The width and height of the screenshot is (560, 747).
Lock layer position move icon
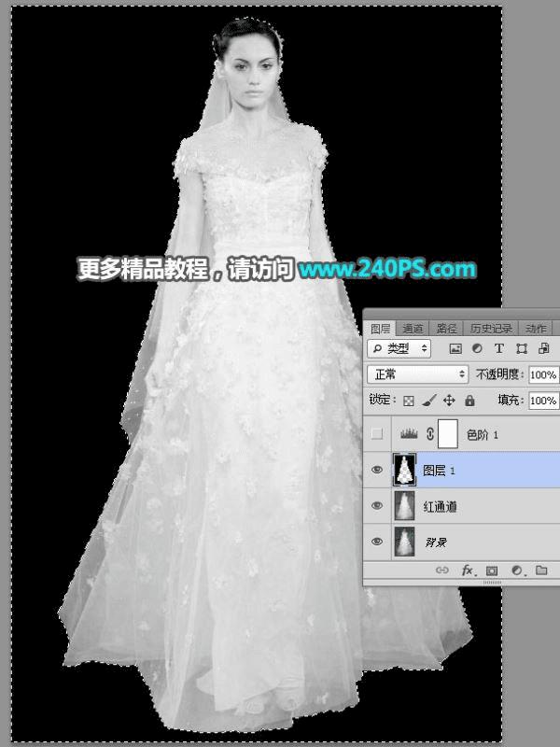[449, 401]
